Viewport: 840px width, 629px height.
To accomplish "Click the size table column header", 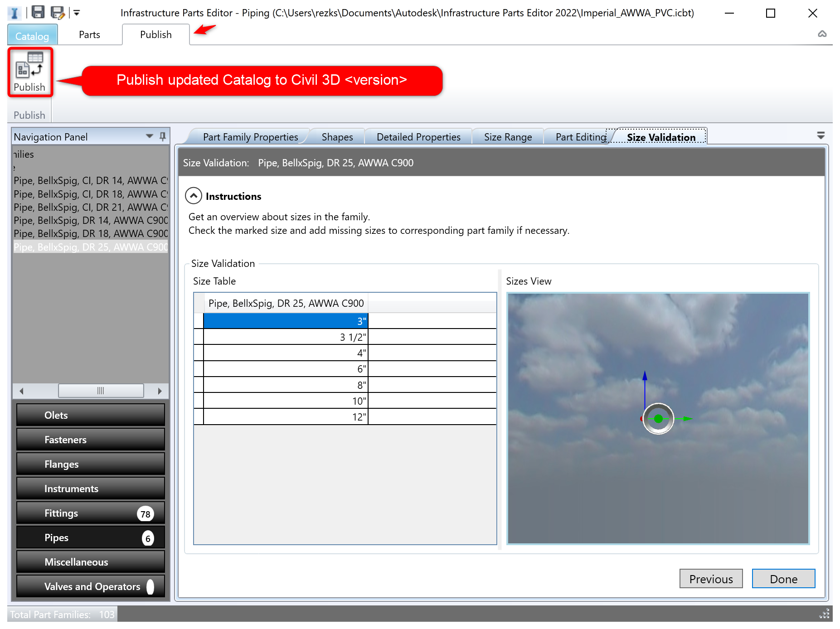I will click(286, 303).
